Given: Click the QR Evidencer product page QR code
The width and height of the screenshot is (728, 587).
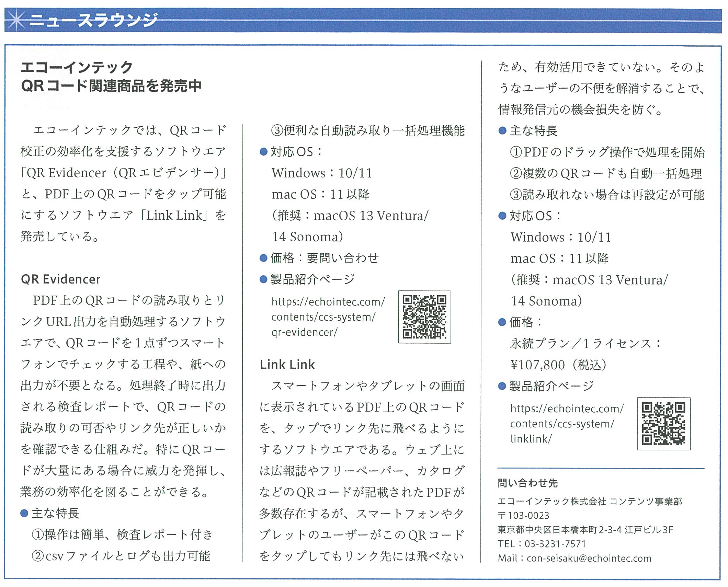Looking at the screenshot, I should (424, 317).
